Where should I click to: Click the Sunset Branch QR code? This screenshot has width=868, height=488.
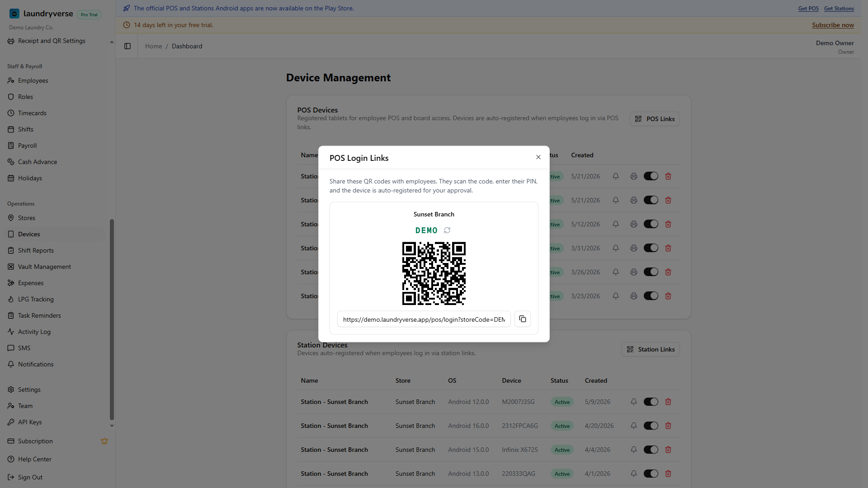point(434,273)
